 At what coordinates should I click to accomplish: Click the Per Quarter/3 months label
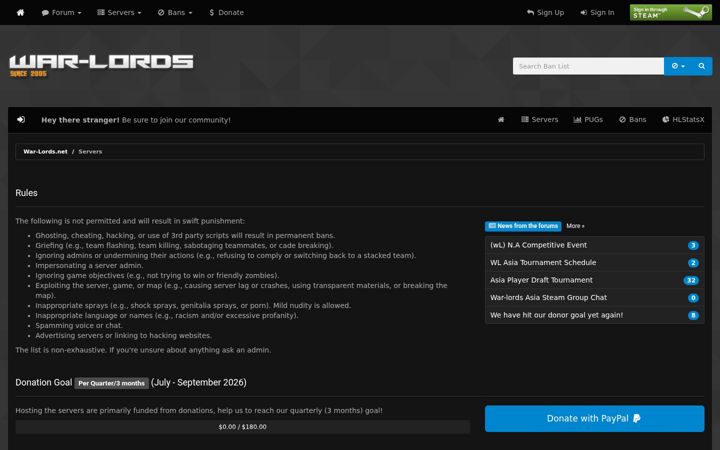[x=112, y=383]
